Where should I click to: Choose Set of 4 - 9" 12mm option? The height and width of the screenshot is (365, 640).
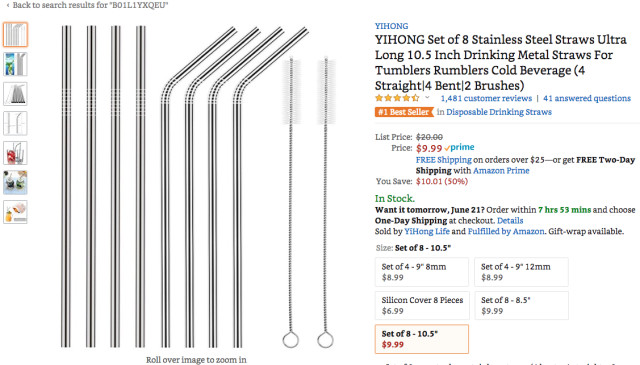tap(521, 272)
